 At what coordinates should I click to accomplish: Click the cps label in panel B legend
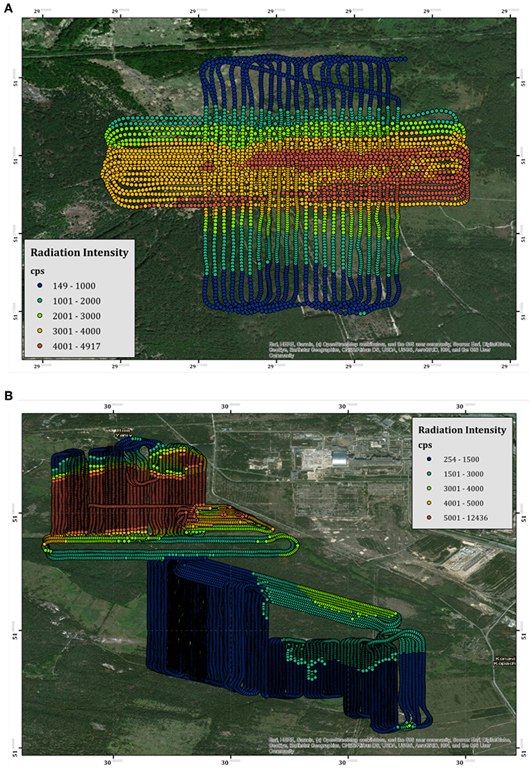[425, 445]
